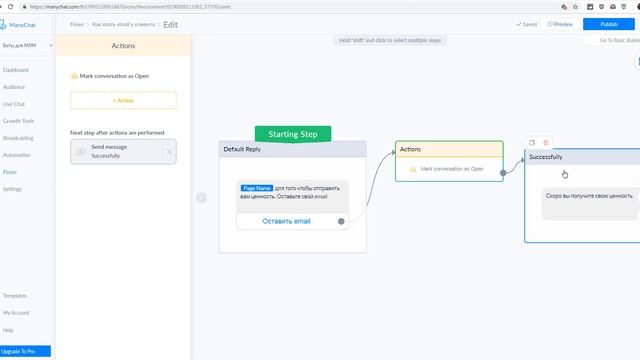The image size is (640, 360).
Task: Click the Actions sidebar panel title
Action: [x=123, y=46]
